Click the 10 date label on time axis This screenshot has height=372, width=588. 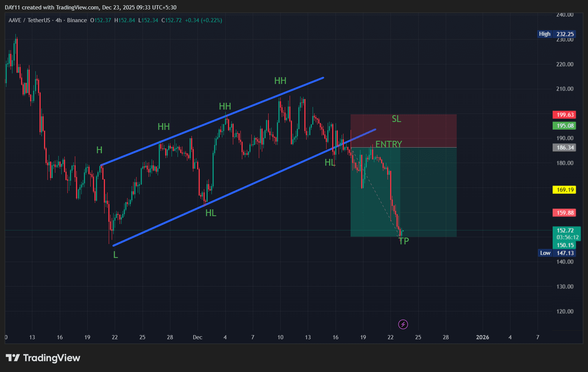click(x=280, y=337)
